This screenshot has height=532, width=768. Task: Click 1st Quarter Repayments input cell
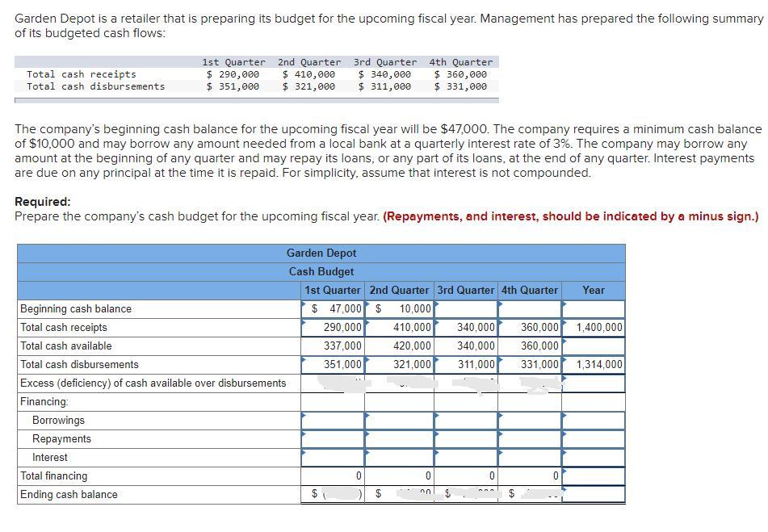tap(333, 439)
